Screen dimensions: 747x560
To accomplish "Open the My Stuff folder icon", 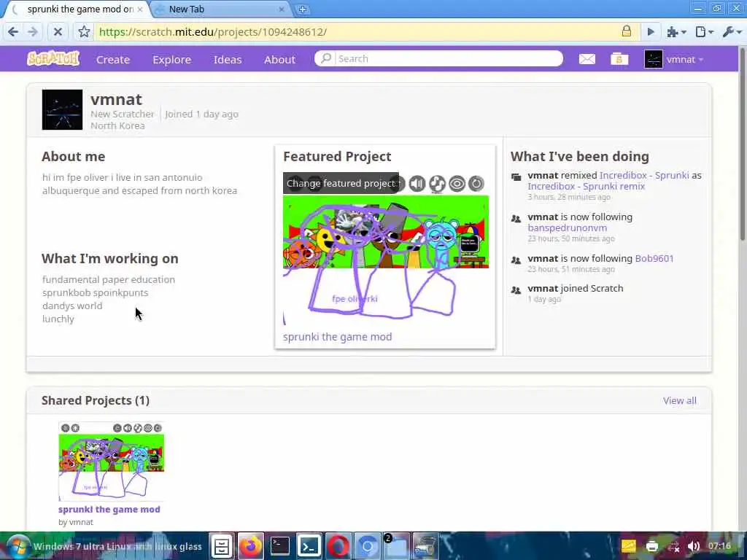I will (x=619, y=59).
